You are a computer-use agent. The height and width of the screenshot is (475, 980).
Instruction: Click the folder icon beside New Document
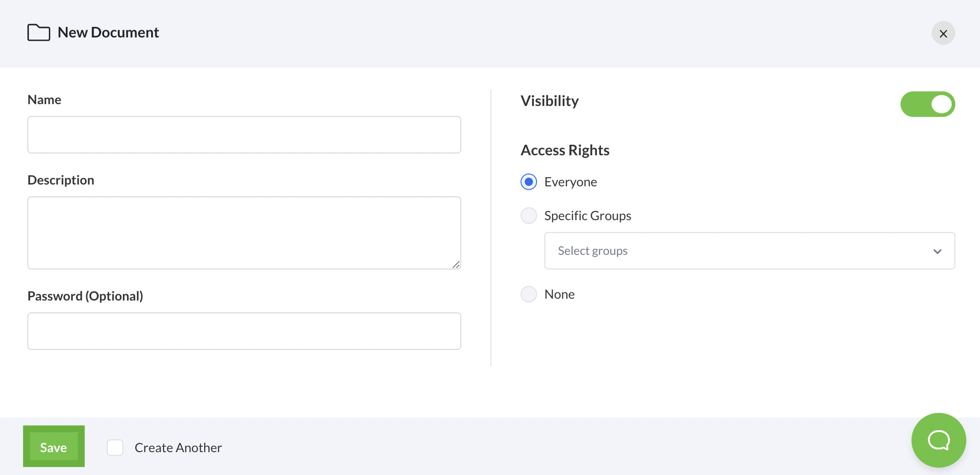tap(39, 32)
